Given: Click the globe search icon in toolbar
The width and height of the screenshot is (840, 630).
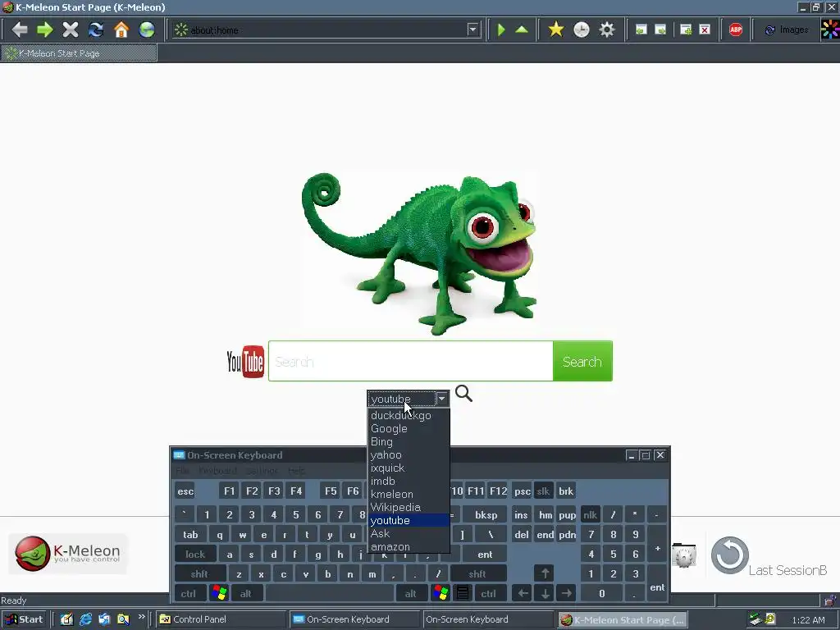Looking at the screenshot, I should (x=146, y=30).
